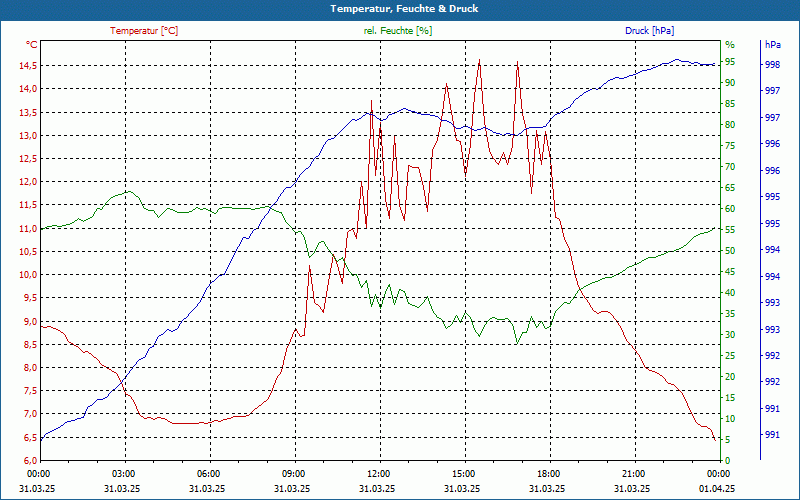Click the temperature axis value "6,5"

[x=30, y=437]
